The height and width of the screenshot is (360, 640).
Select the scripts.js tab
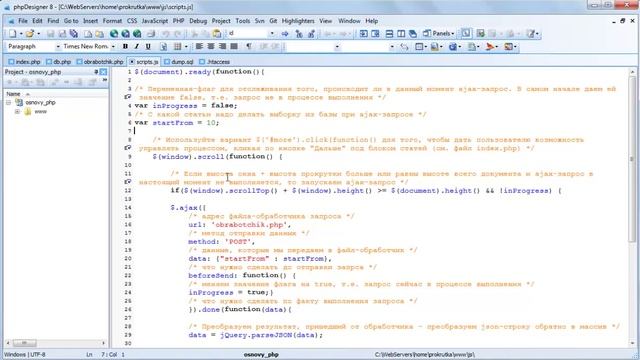point(144,62)
